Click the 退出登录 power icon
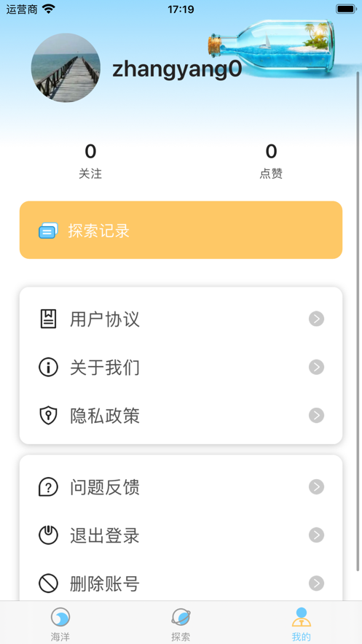This screenshot has width=362, height=644. [x=48, y=535]
